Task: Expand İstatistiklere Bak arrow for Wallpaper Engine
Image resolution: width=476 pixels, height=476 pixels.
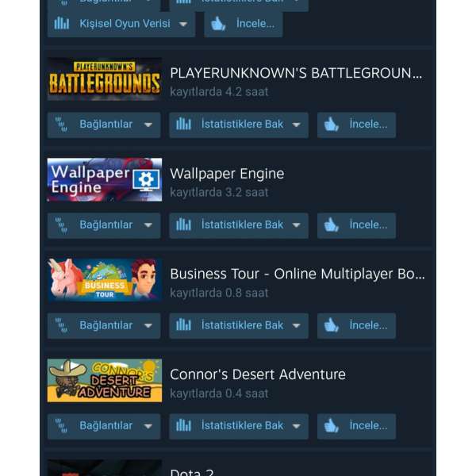Action: pyautogui.click(x=296, y=225)
